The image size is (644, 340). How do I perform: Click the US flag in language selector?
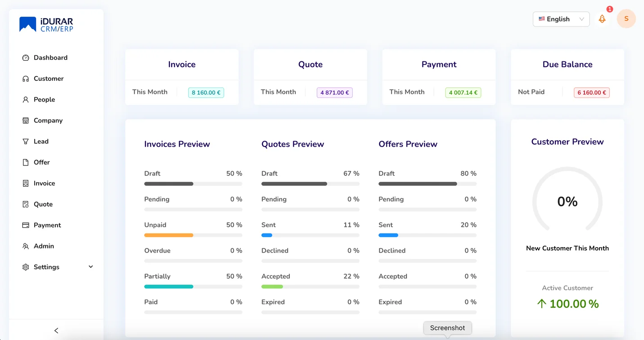[x=542, y=19]
